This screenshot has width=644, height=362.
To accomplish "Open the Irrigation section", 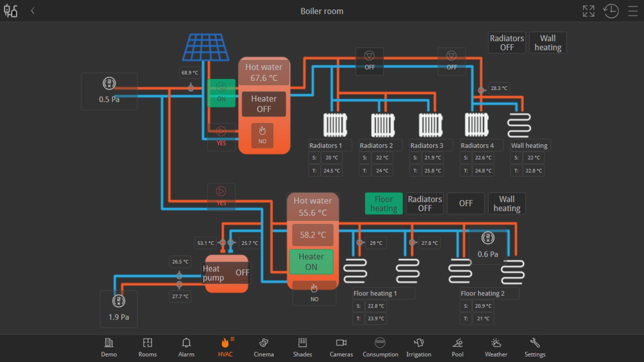I will [419, 347].
